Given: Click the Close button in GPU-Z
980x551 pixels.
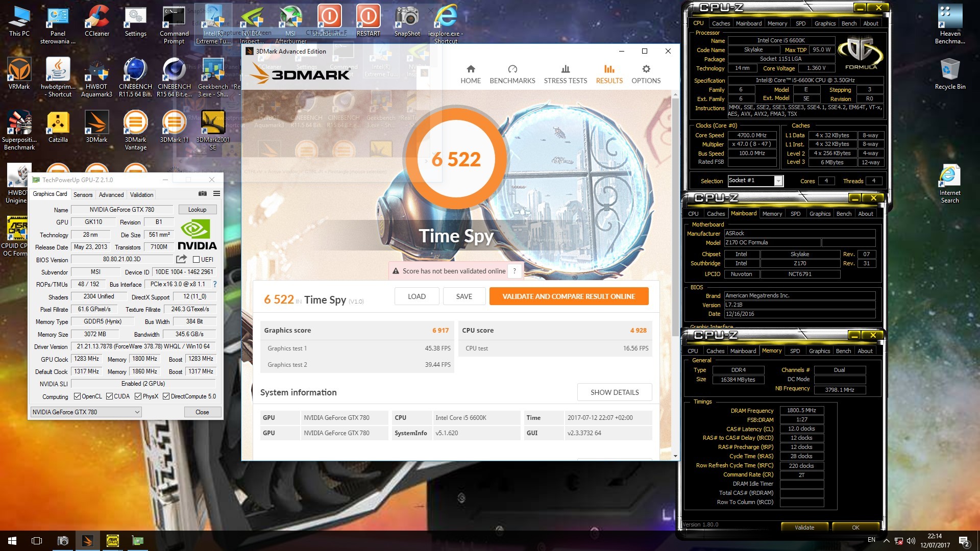Looking at the screenshot, I should pyautogui.click(x=202, y=412).
